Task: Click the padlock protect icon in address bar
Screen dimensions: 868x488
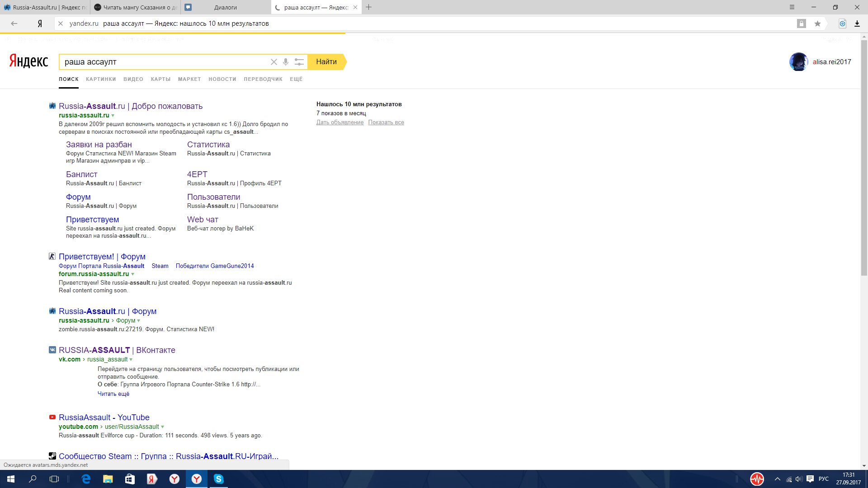Action: pyautogui.click(x=801, y=23)
